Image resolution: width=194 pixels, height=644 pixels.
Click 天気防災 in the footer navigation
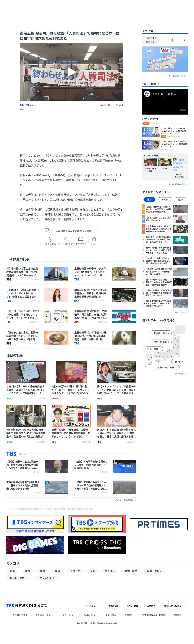pos(151,606)
